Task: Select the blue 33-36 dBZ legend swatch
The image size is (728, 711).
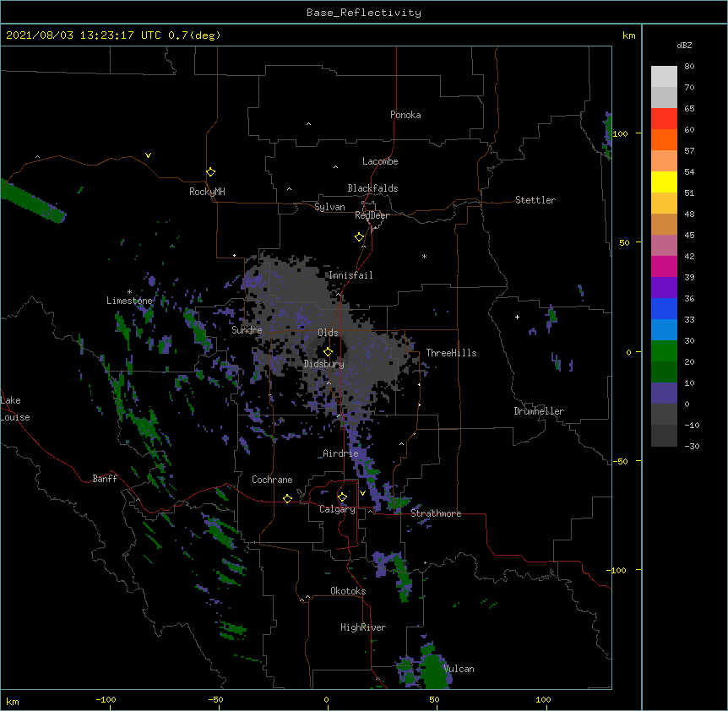Action: 664,309
